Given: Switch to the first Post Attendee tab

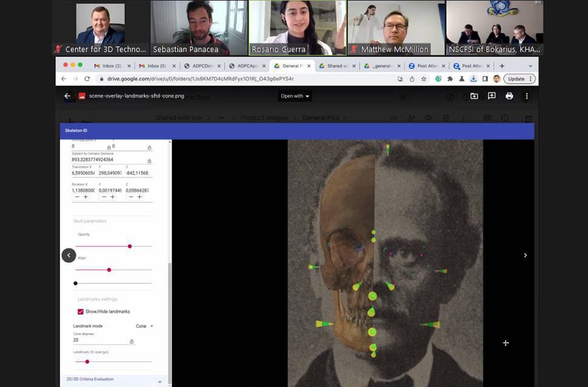Looking at the screenshot, I should (425, 66).
